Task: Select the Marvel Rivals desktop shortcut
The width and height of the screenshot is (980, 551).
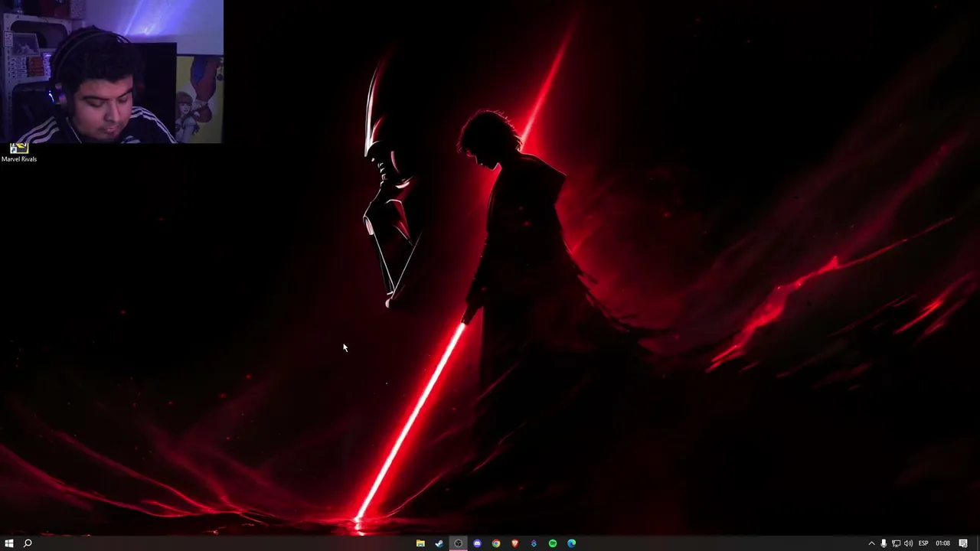Action: pos(19,152)
